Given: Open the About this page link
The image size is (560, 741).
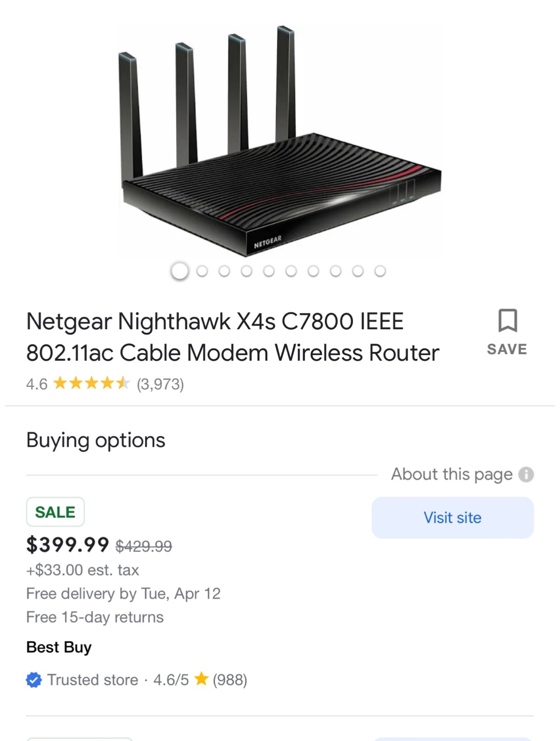Looking at the screenshot, I should 452,474.
